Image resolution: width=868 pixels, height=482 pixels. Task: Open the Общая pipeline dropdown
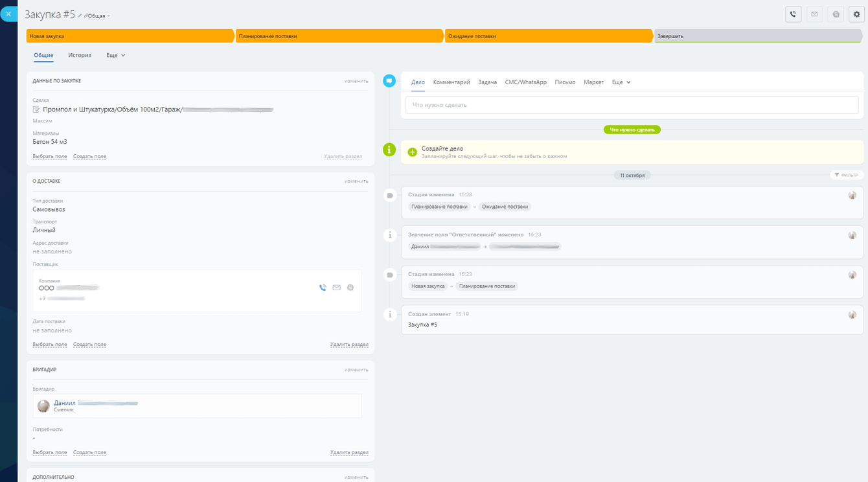pyautogui.click(x=97, y=16)
